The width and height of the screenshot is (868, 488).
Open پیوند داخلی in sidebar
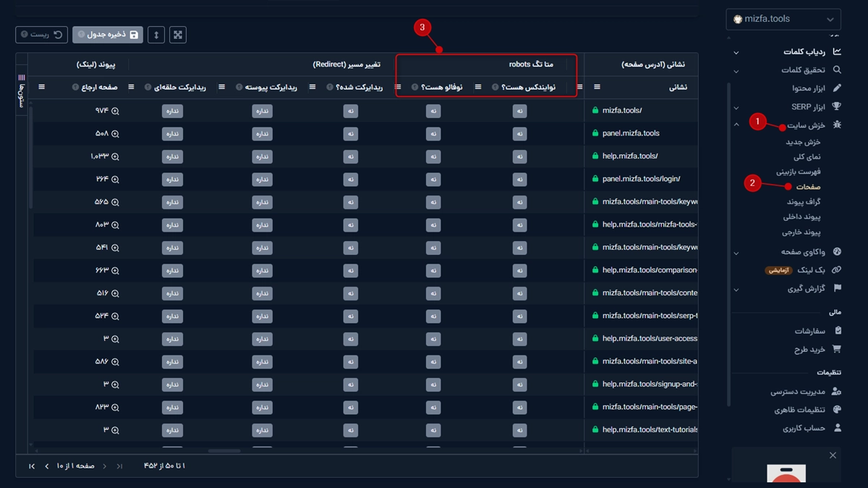click(801, 216)
